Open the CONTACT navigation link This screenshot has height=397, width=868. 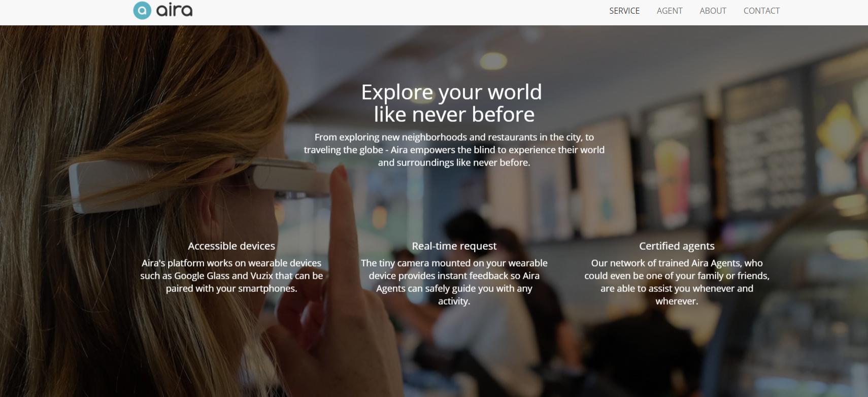[761, 11]
